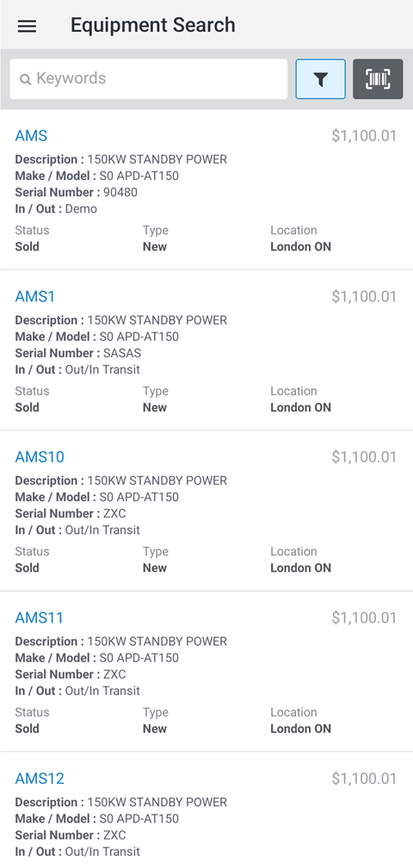
Task: Click the AMS11 Sold status value
Action: tap(27, 728)
